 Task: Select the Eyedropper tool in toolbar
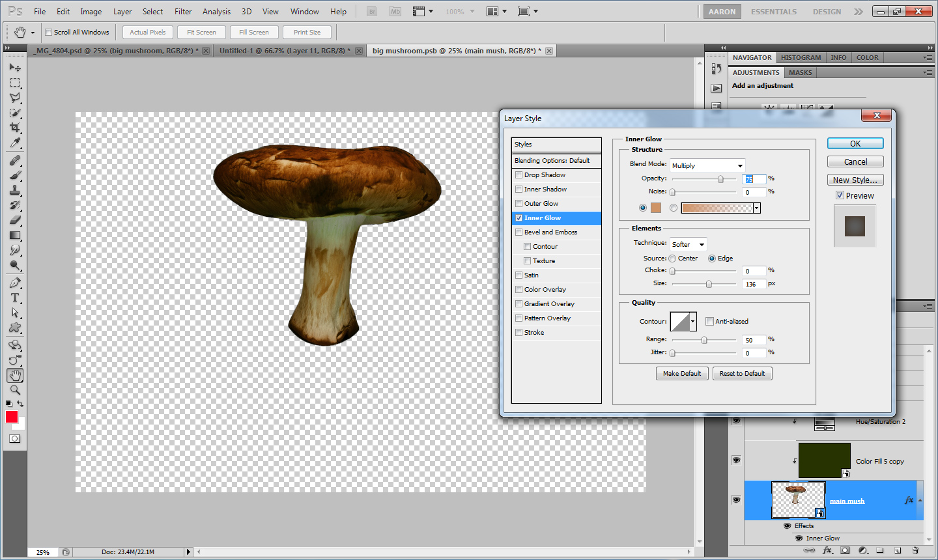tap(15, 143)
